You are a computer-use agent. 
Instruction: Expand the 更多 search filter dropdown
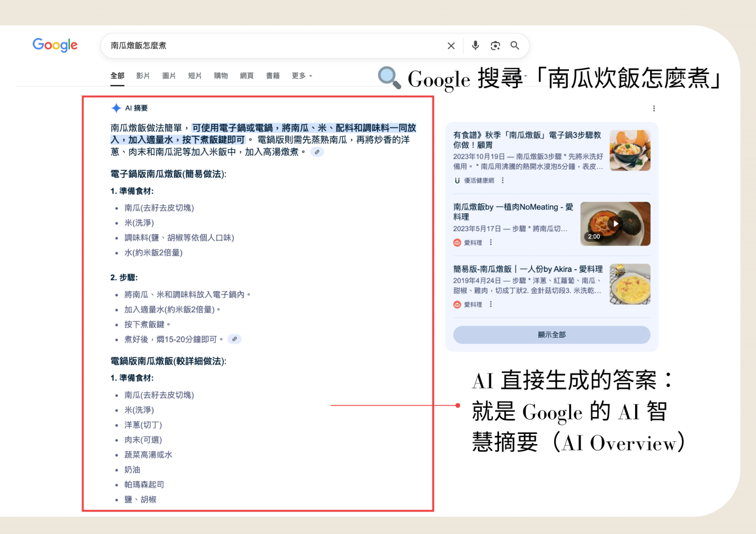click(x=301, y=76)
